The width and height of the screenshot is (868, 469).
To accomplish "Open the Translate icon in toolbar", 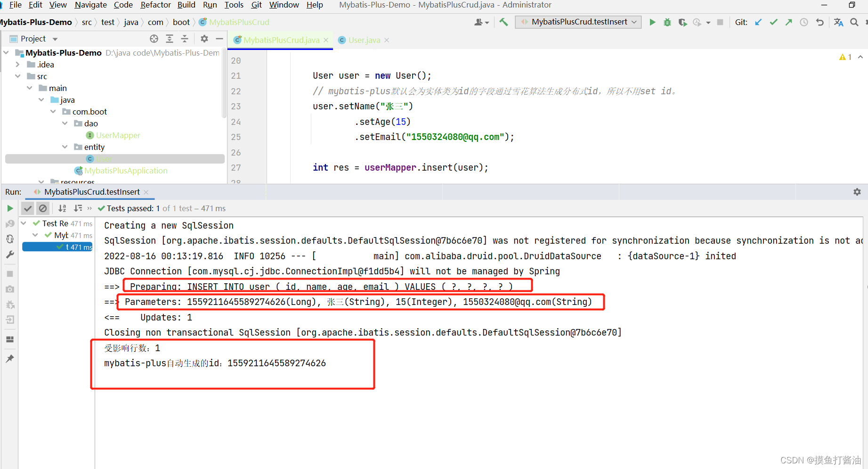I will point(838,22).
